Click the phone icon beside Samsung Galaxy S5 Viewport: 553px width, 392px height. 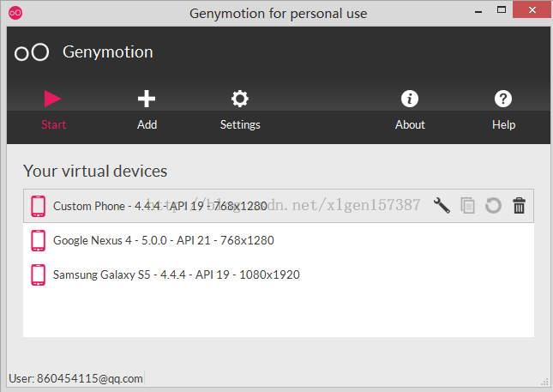[x=38, y=274]
